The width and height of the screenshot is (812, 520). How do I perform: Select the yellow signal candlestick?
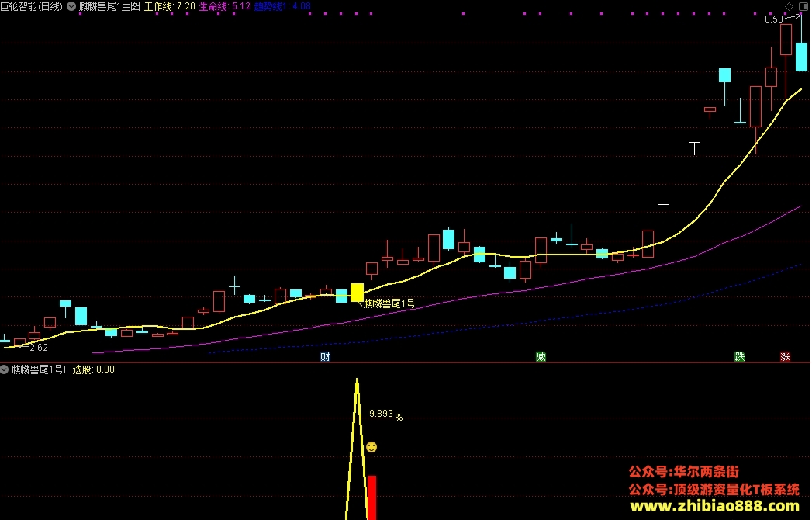pos(357,293)
